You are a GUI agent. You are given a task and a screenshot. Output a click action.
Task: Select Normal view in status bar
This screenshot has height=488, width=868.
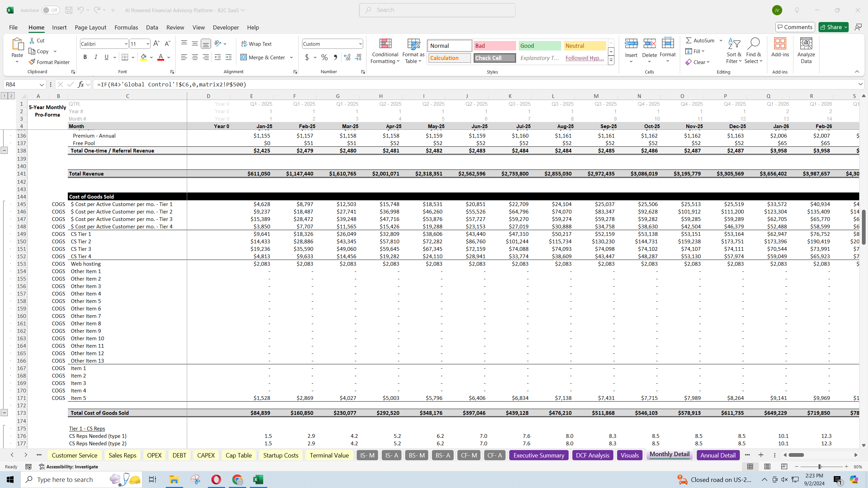click(750, 467)
